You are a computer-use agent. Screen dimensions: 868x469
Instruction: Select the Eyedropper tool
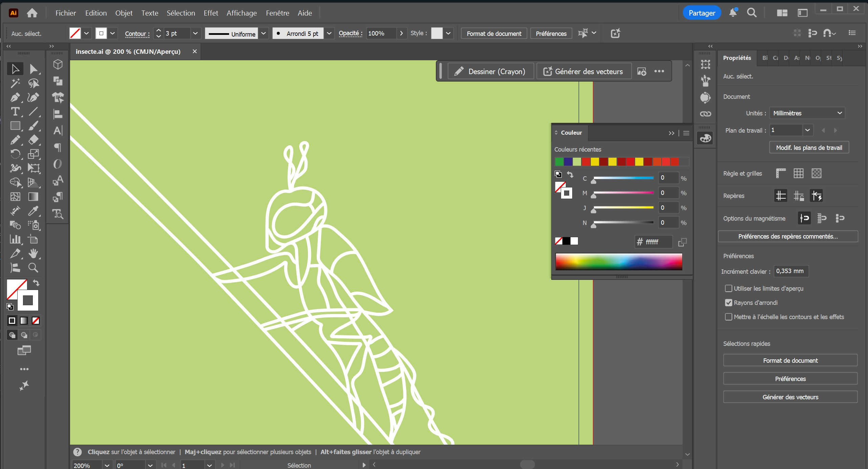coord(33,210)
